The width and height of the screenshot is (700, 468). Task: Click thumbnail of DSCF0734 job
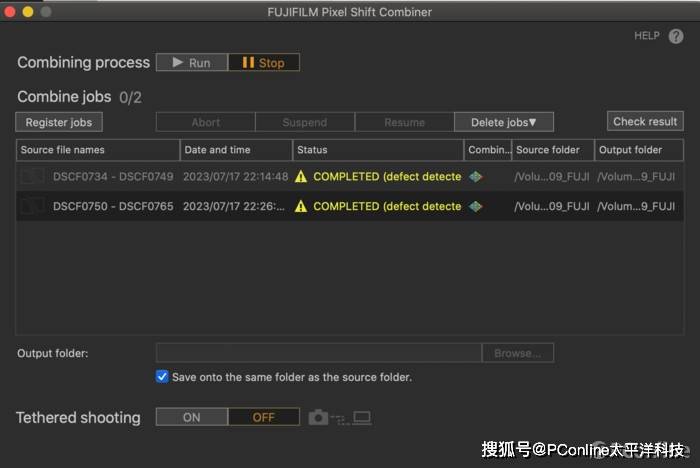[33, 176]
